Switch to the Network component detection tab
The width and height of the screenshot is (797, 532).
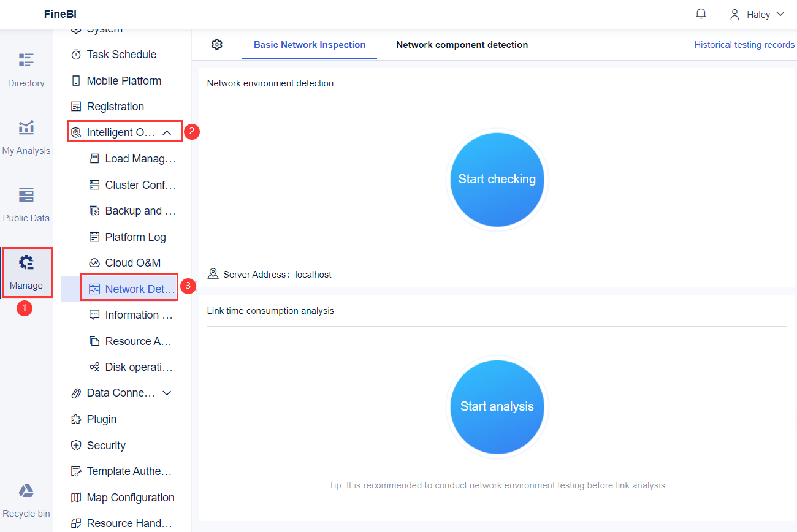coord(461,44)
